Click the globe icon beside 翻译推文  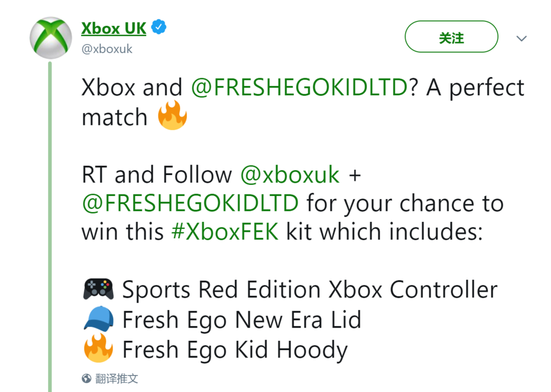(x=86, y=378)
